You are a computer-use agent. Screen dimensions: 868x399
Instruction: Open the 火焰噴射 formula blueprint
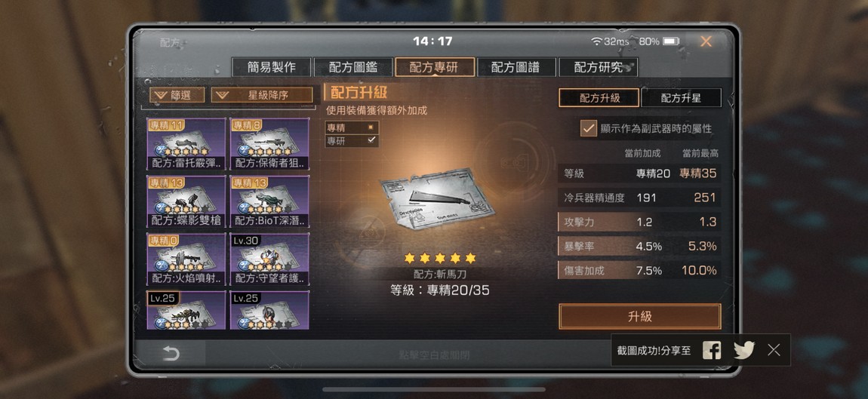coord(186,259)
